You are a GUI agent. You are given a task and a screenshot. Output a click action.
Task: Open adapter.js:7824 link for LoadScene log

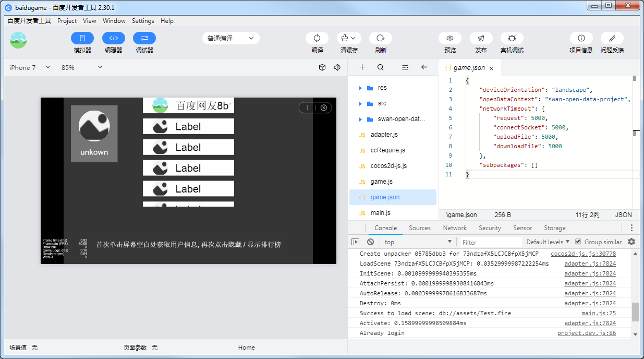click(x=590, y=264)
